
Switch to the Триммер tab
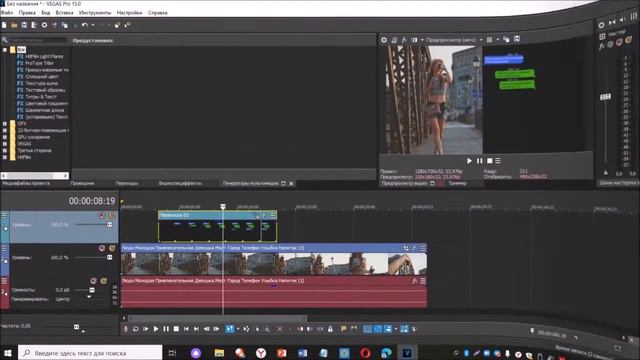click(x=457, y=184)
